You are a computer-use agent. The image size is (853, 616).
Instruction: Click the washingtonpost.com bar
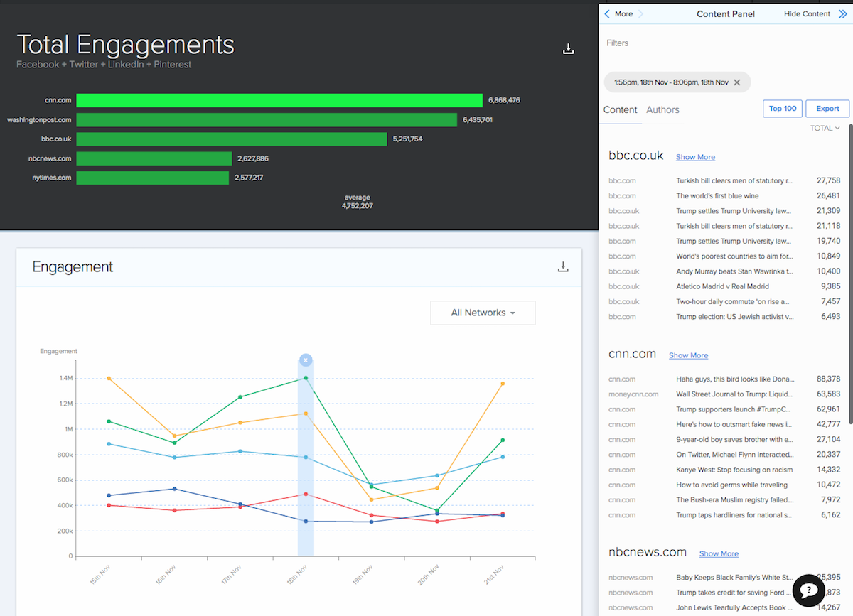267,120
